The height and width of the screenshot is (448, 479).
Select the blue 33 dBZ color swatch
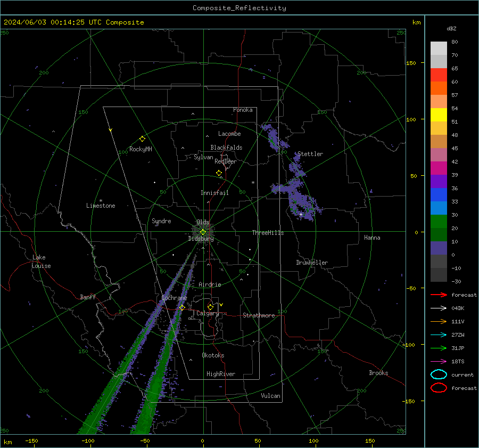pyautogui.click(x=439, y=195)
